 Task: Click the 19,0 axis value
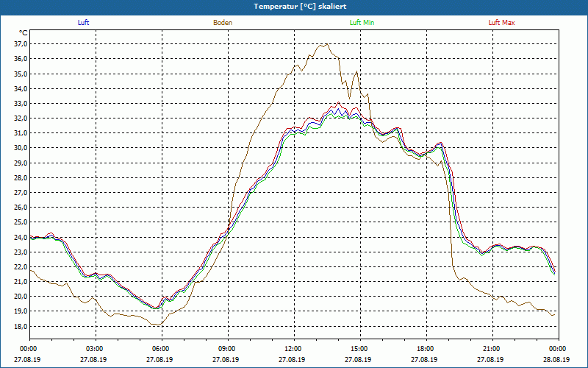click(21, 311)
